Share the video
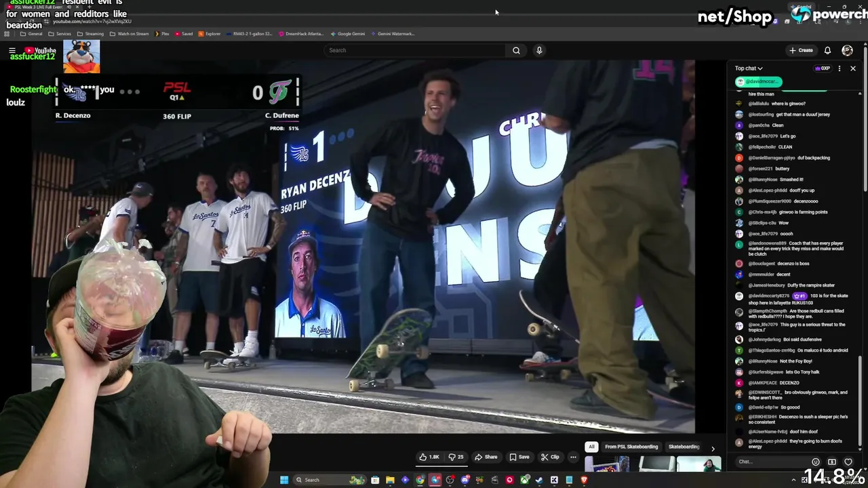Viewport: 868px width, 488px height. (x=486, y=457)
